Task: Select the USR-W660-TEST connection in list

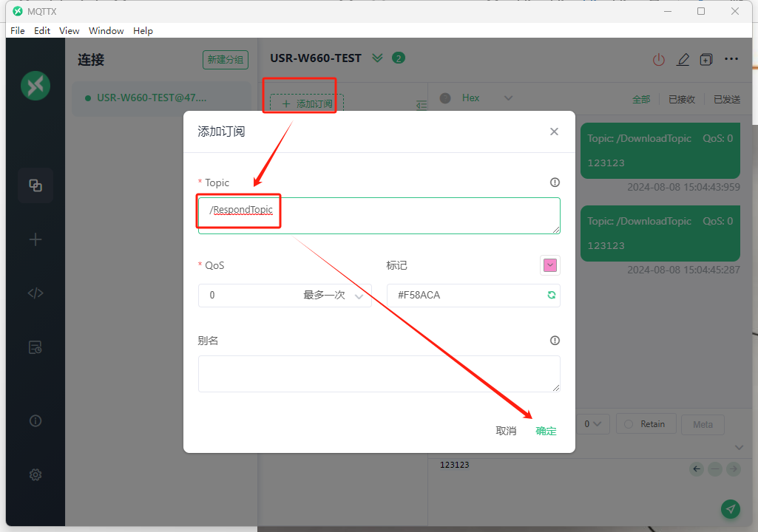Action: pyautogui.click(x=161, y=98)
